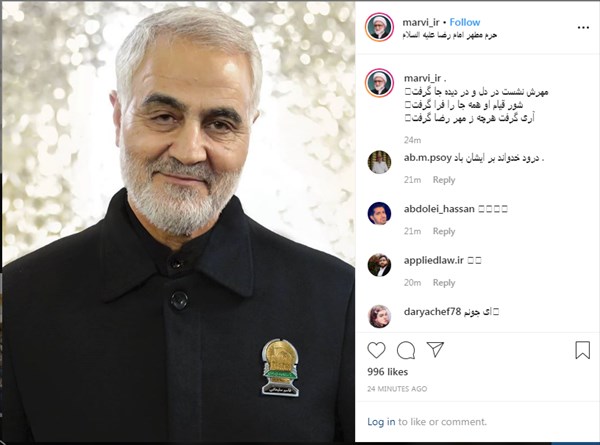This screenshot has width=600, height=445.
Task: Reply to appliedlaw.ir's comment
Action: (x=444, y=282)
